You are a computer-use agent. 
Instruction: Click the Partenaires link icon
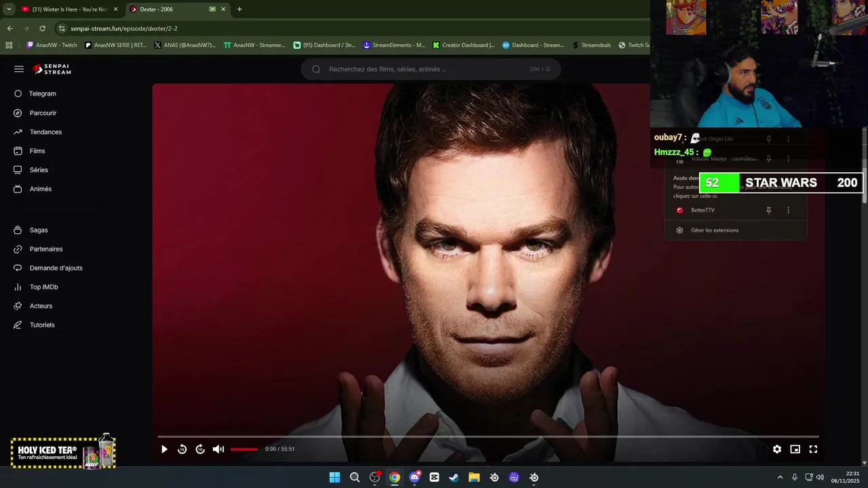point(18,249)
